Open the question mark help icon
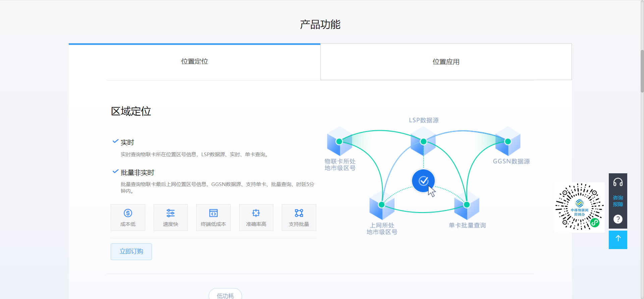 coord(618,219)
